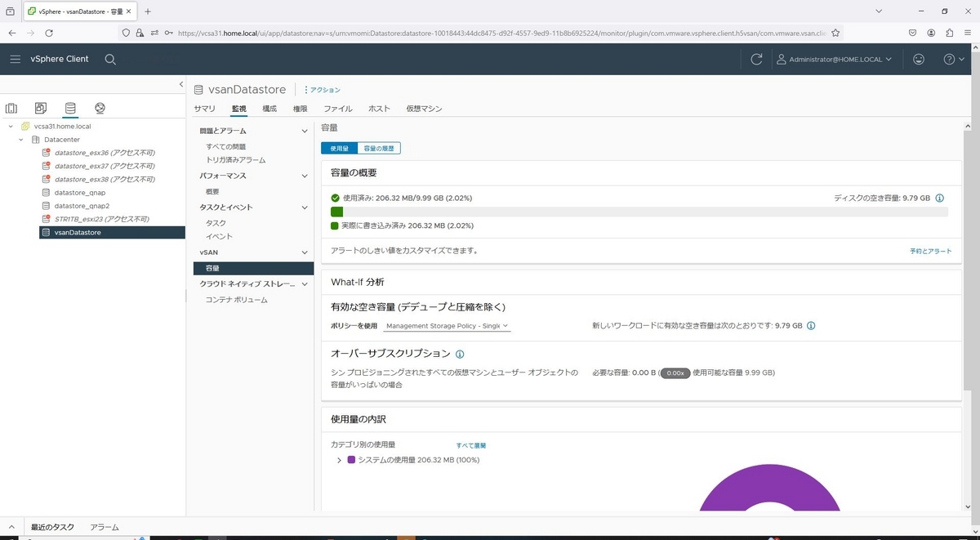The width and height of the screenshot is (980, 540).
Task: Click the capacity usage progress bar
Action: click(x=639, y=212)
